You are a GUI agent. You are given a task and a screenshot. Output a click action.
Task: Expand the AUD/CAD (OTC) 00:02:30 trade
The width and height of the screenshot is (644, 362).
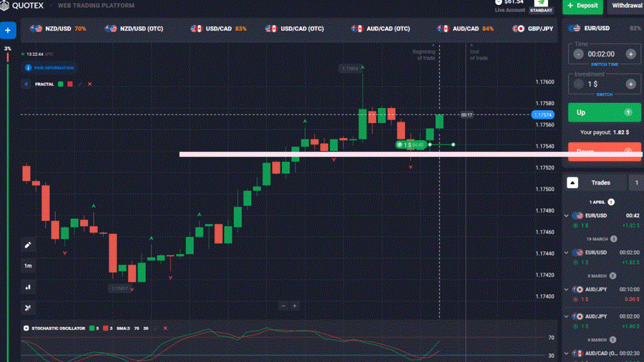567,353
